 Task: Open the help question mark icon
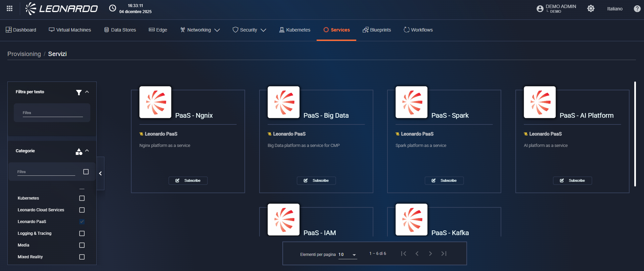[637, 9]
